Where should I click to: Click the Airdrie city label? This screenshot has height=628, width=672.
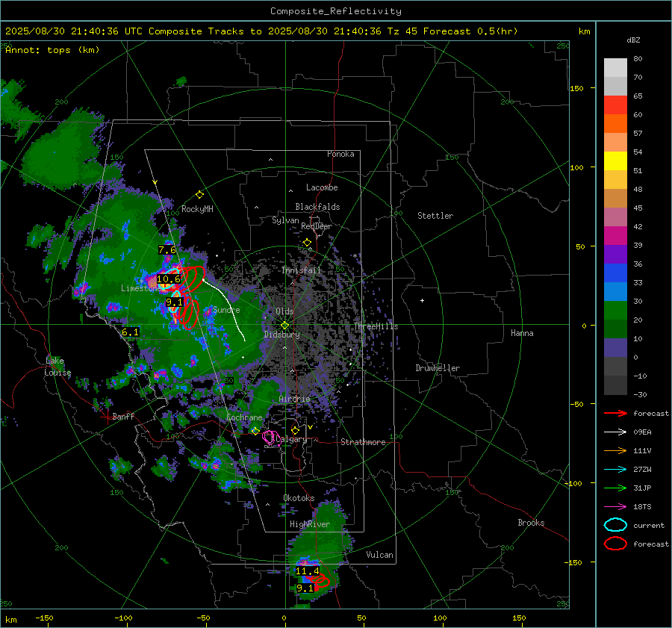click(x=294, y=399)
